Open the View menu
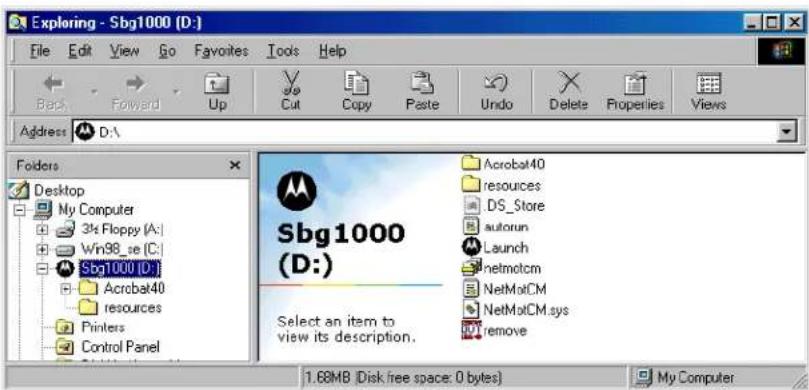809x390 pixels. (x=124, y=51)
